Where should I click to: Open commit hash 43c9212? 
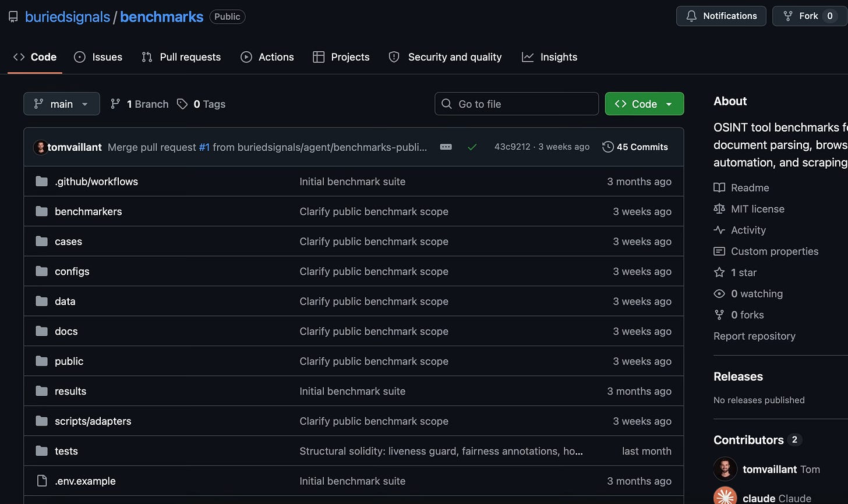[513, 147]
